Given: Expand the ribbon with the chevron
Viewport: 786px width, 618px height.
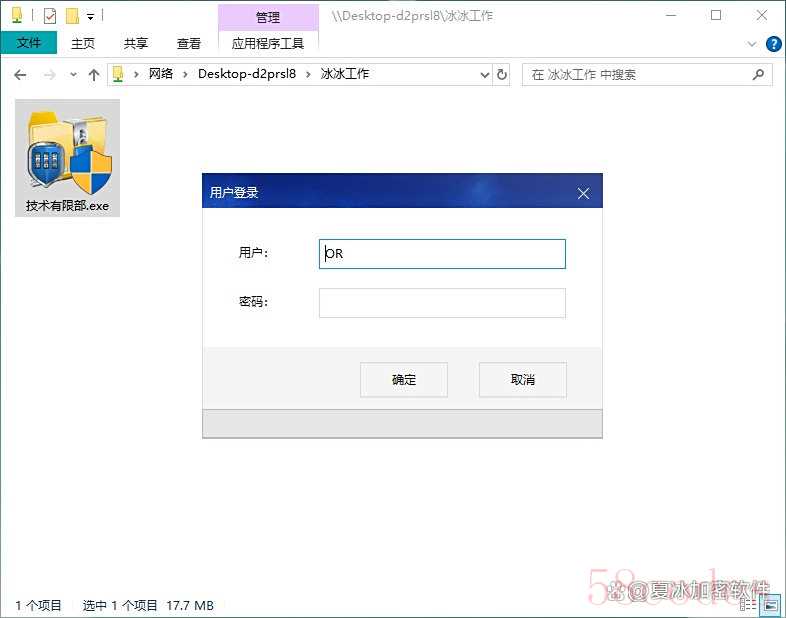Looking at the screenshot, I should tap(753, 44).
